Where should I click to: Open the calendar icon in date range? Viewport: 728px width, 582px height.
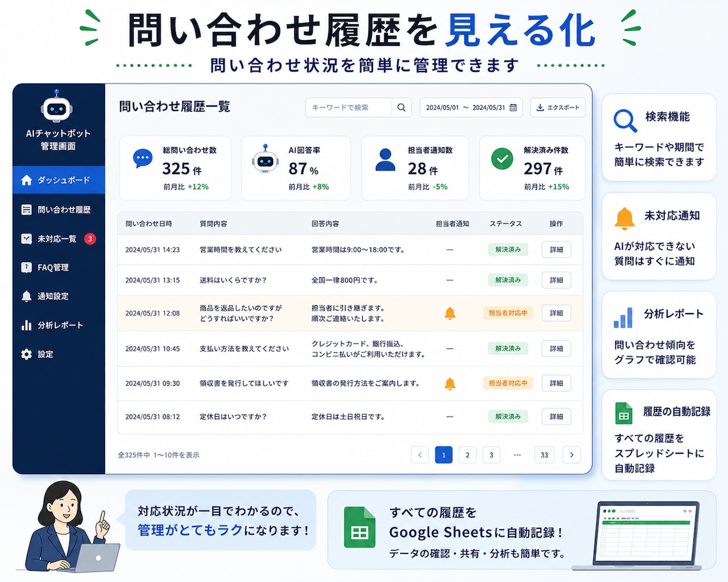click(x=513, y=107)
